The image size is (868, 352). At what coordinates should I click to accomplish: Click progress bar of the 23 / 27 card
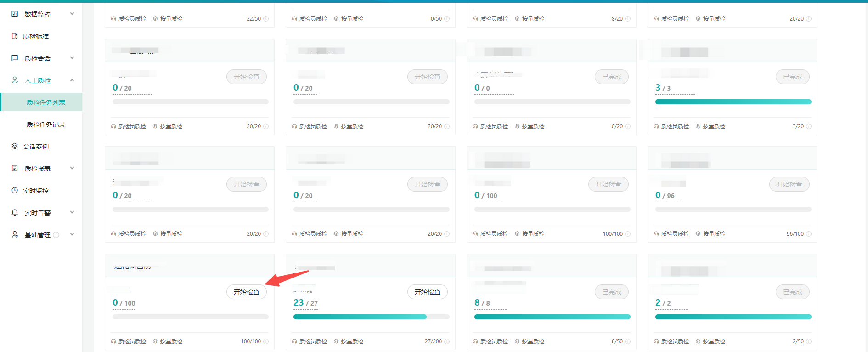pos(372,317)
